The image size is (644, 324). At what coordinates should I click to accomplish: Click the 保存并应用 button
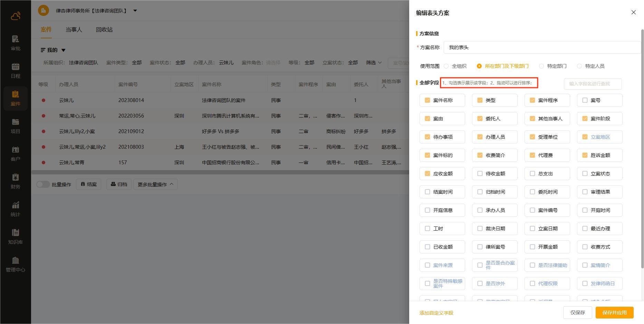614,313
